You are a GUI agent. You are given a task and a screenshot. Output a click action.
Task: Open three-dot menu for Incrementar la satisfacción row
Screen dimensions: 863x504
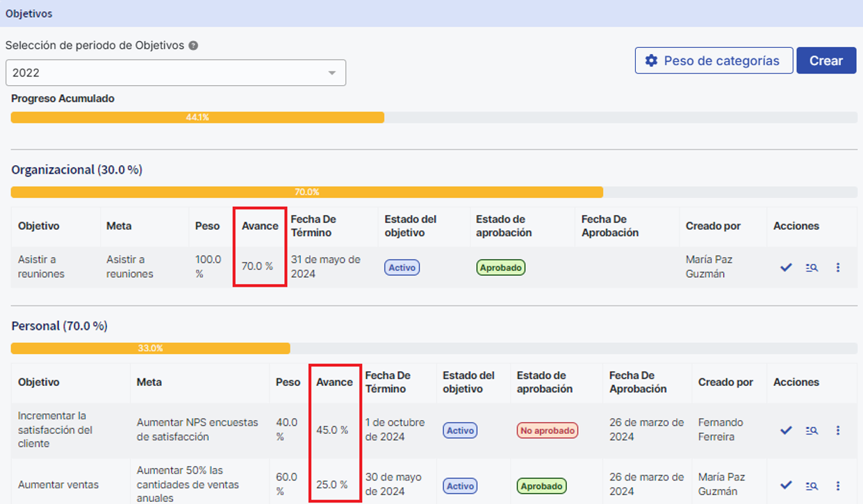(x=838, y=430)
